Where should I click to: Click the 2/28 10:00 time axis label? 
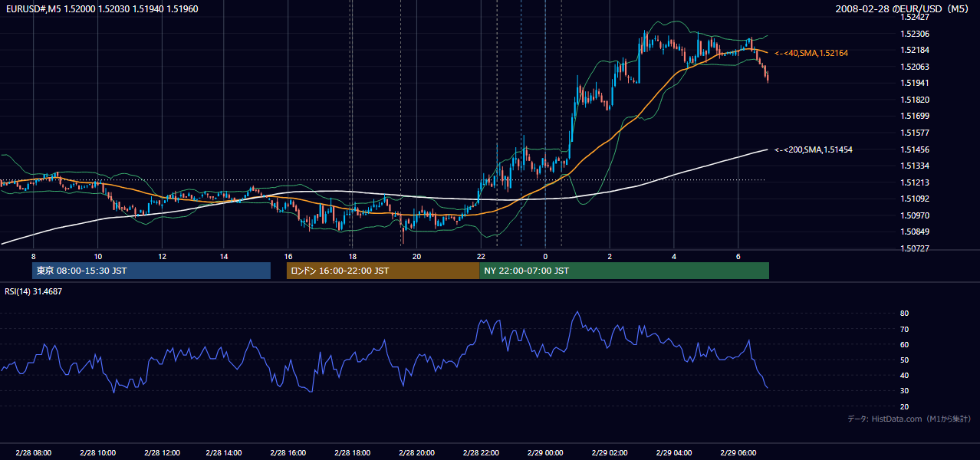point(97,452)
